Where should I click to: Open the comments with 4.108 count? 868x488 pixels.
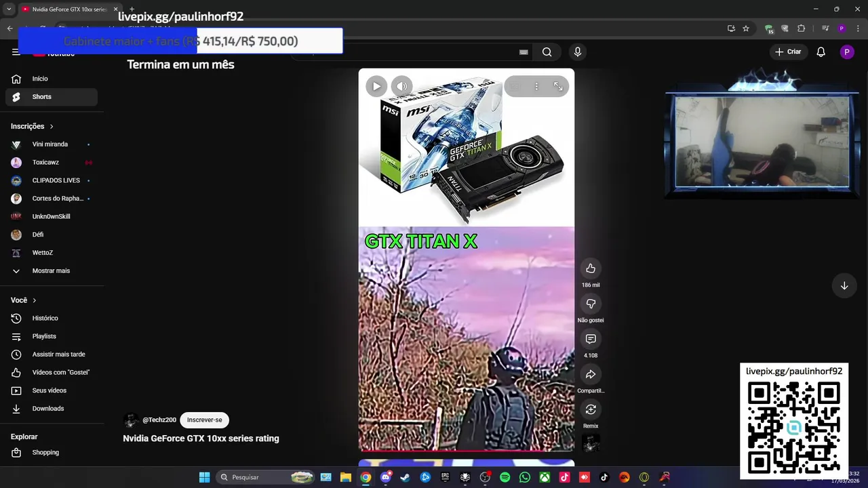tap(591, 339)
